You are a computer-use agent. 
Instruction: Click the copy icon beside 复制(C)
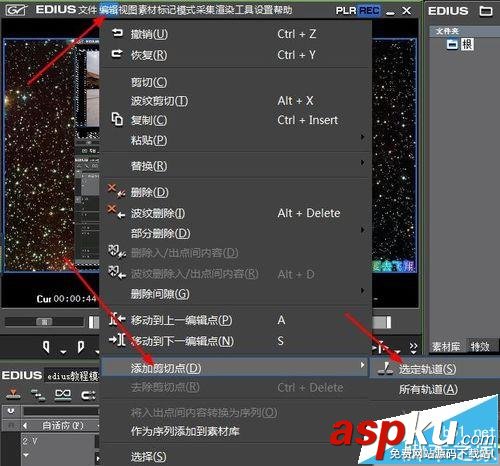(117, 119)
